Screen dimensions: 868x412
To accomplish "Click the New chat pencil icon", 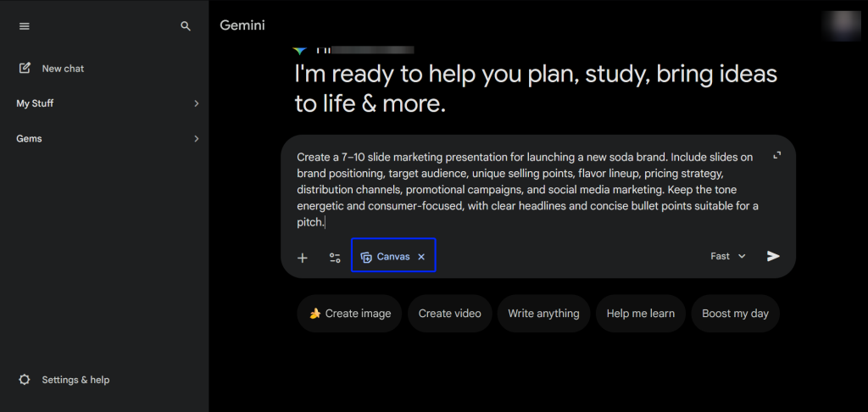I will pyautogui.click(x=25, y=69).
